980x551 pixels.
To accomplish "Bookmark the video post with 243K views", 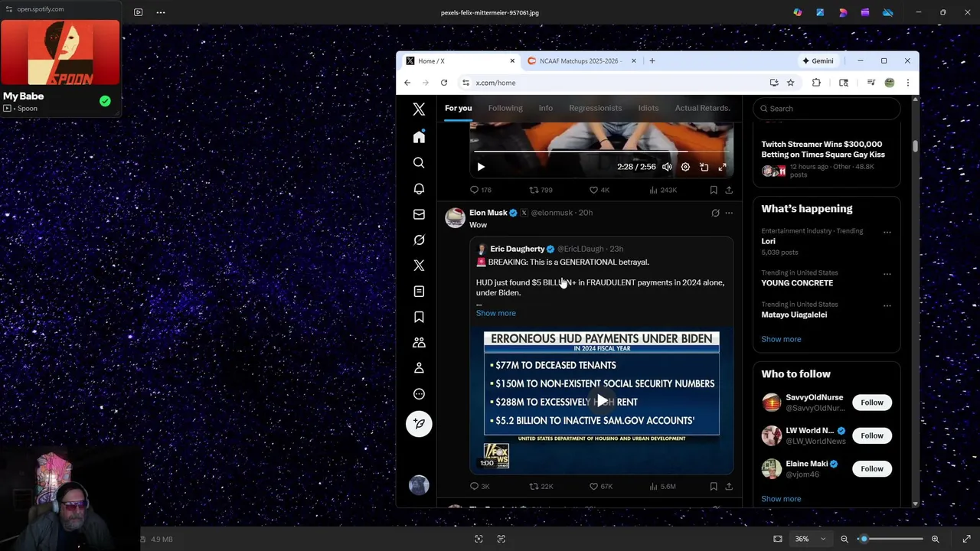I will (x=714, y=190).
